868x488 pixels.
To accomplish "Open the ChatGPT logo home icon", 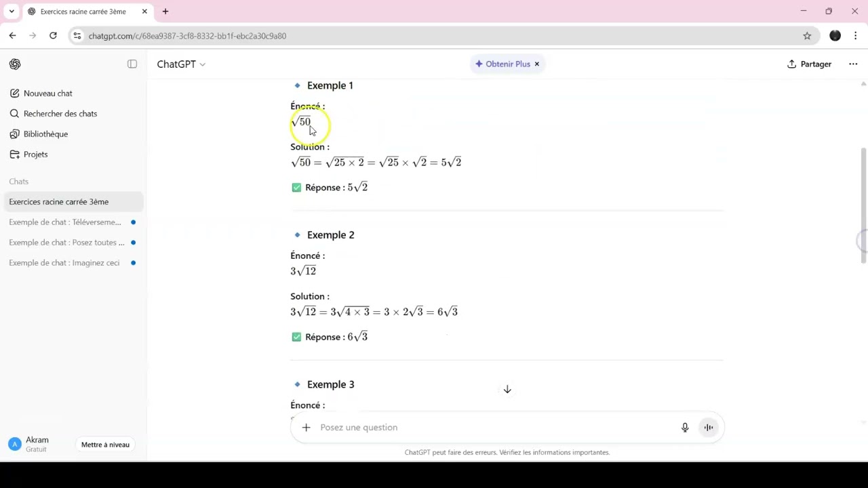I will point(15,64).
